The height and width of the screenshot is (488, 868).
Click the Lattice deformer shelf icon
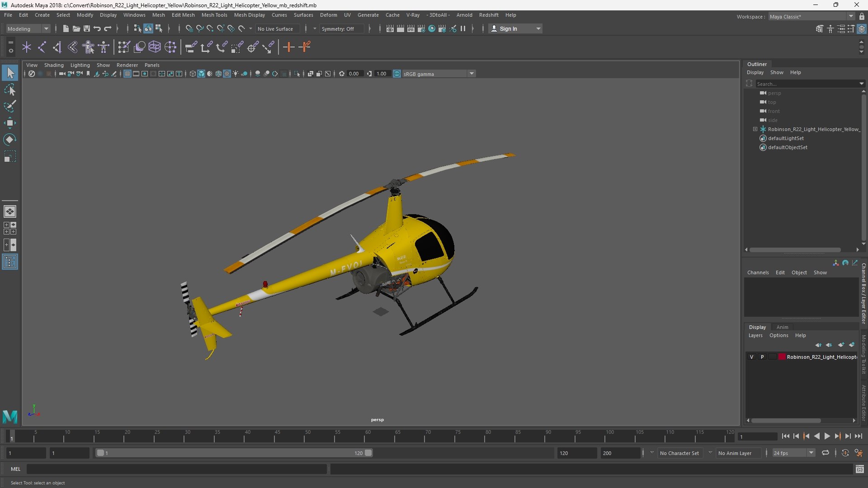[155, 47]
